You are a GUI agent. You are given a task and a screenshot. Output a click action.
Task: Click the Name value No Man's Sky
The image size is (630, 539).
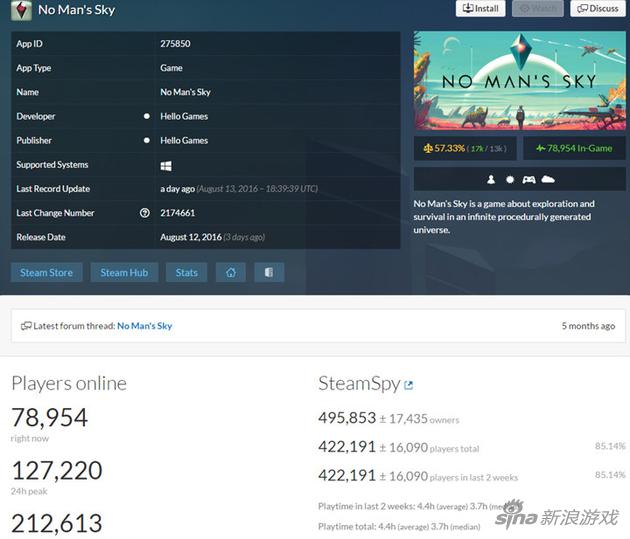point(185,92)
